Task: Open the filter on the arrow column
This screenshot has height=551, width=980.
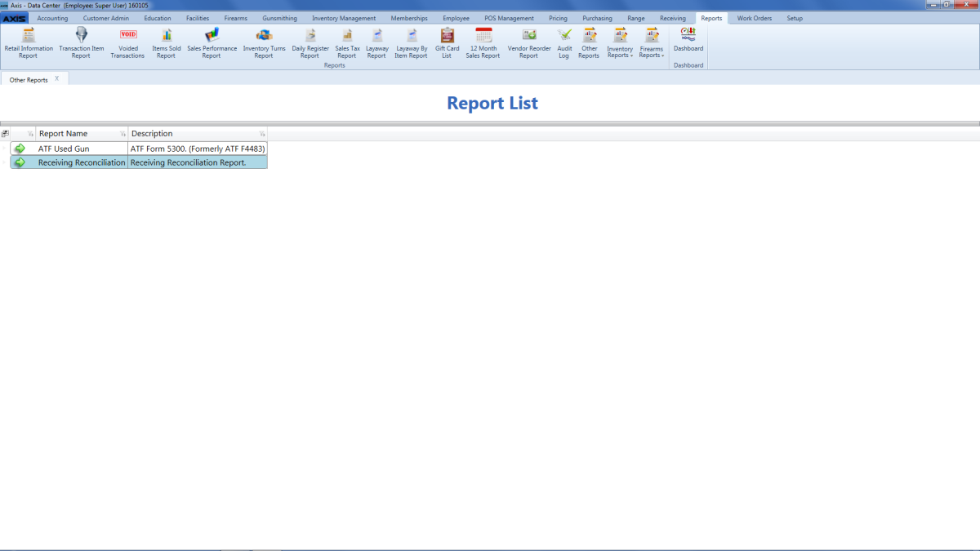Action: 30,134
